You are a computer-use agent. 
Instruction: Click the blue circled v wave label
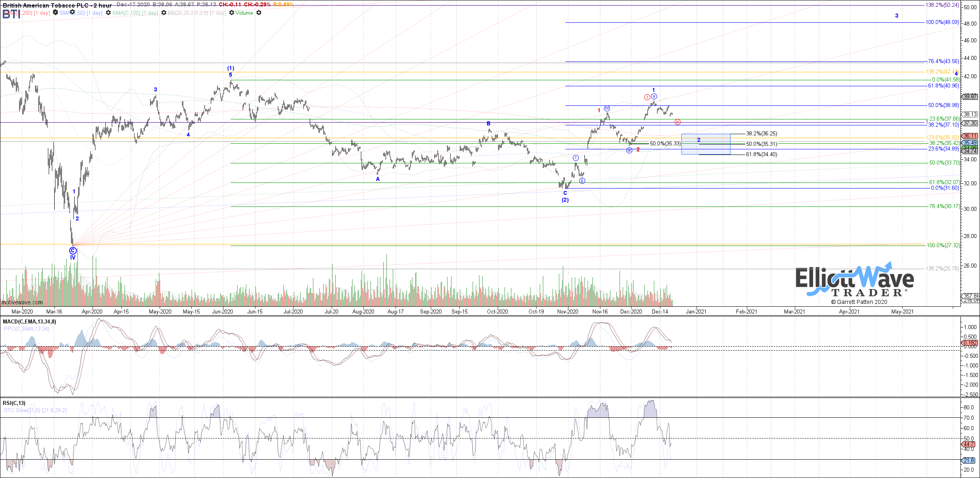click(x=654, y=97)
